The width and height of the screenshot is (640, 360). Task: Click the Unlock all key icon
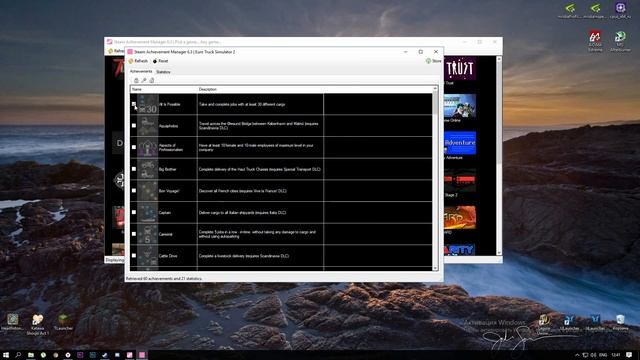tap(144, 80)
